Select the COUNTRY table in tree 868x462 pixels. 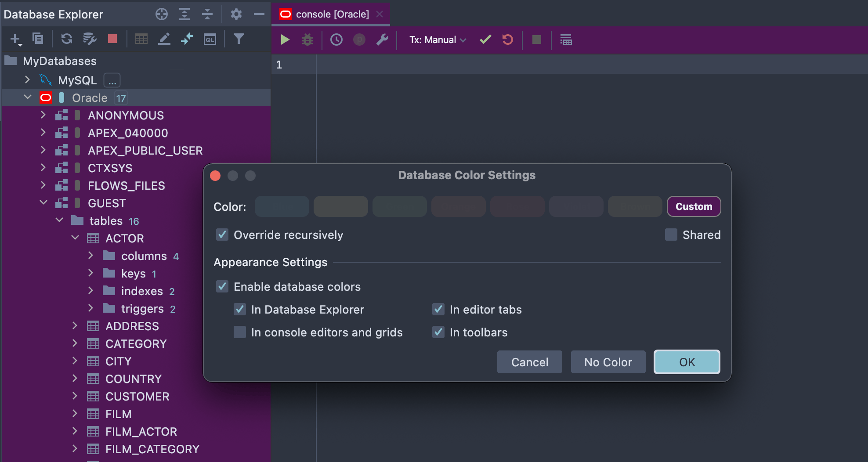[x=133, y=379]
